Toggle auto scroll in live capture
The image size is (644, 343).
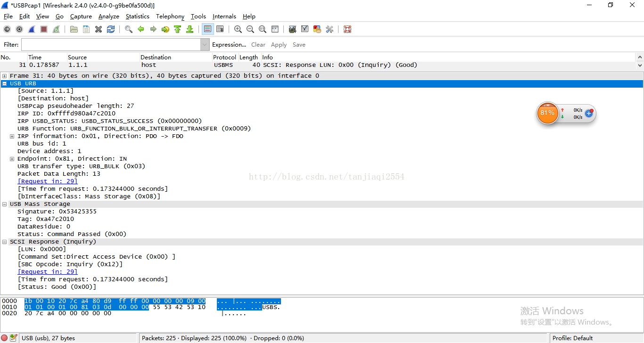click(x=220, y=29)
